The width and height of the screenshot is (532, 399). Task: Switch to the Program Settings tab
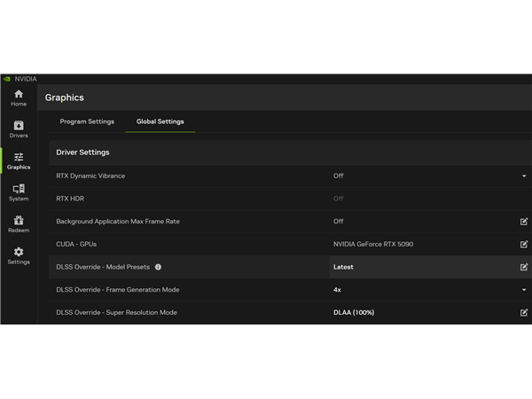(87, 121)
